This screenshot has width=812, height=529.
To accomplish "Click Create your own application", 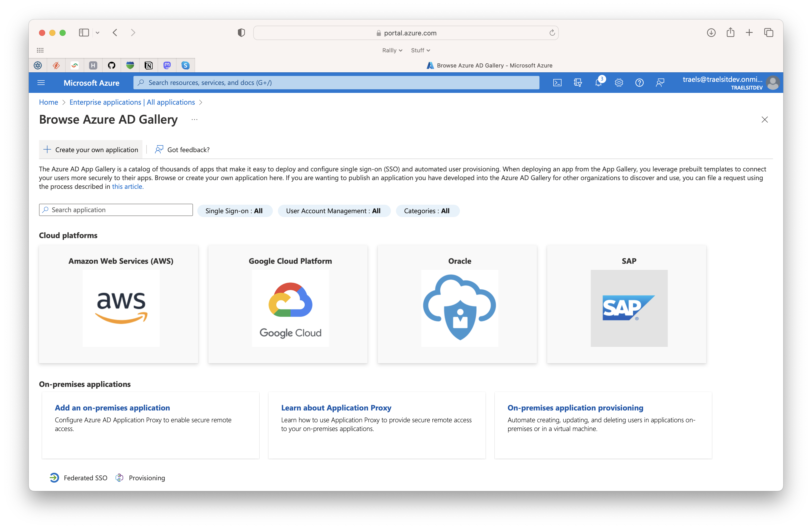I will [91, 150].
